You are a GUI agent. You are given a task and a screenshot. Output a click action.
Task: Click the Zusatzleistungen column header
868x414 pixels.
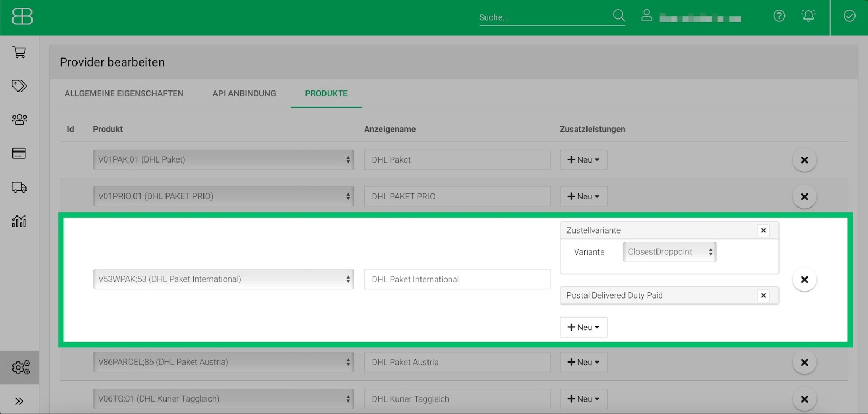[x=592, y=129]
